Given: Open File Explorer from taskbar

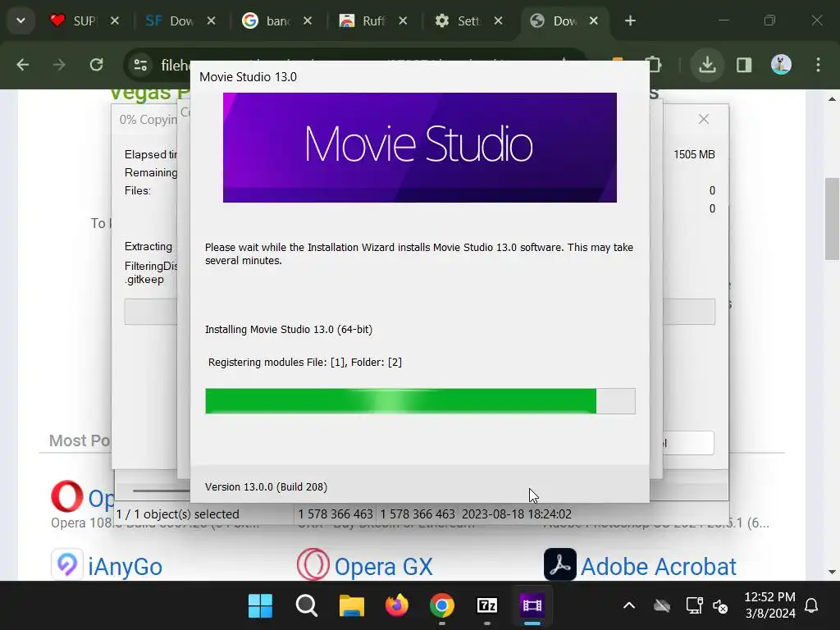Looking at the screenshot, I should point(352,606).
